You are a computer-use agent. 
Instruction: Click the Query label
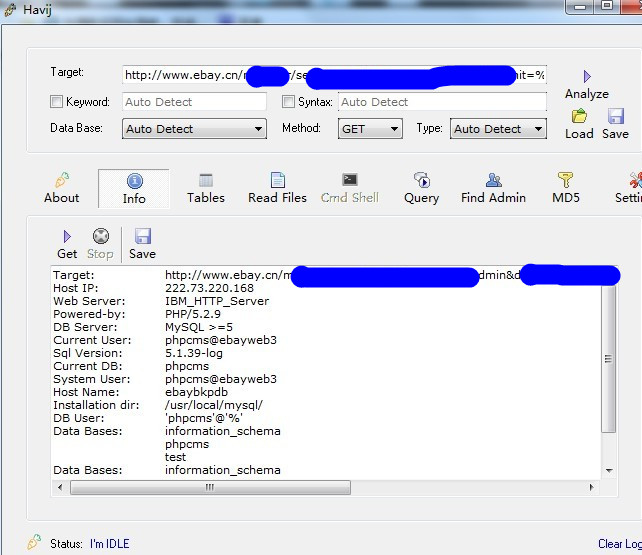tap(422, 198)
